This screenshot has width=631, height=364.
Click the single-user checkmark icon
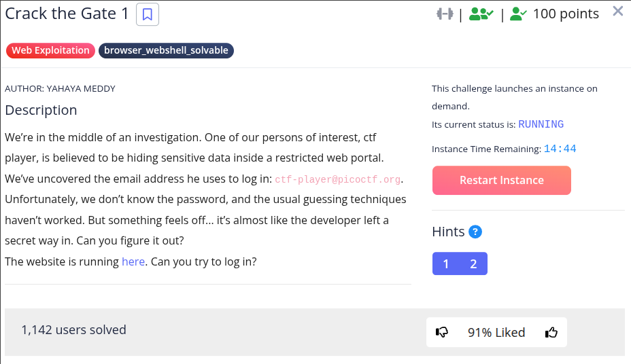pos(518,14)
